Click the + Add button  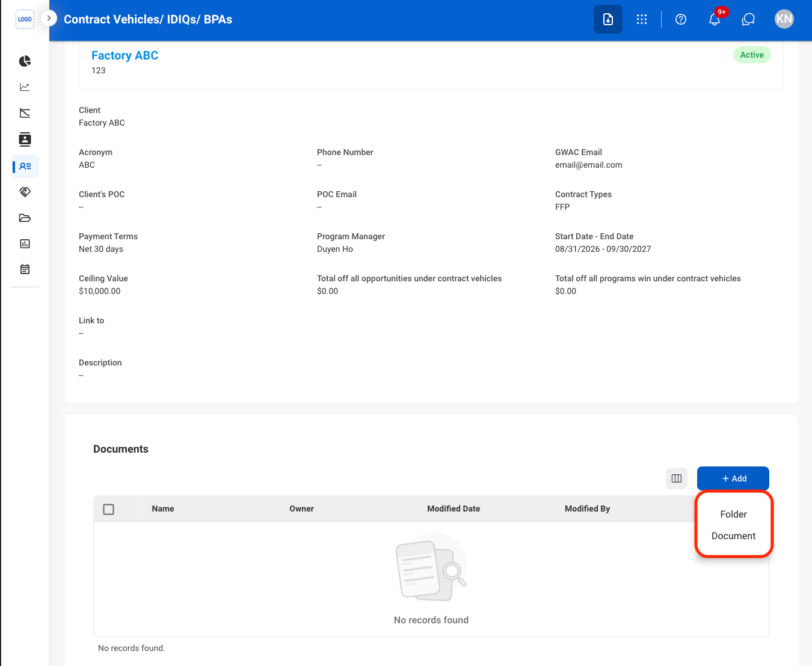click(x=733, y=478)
